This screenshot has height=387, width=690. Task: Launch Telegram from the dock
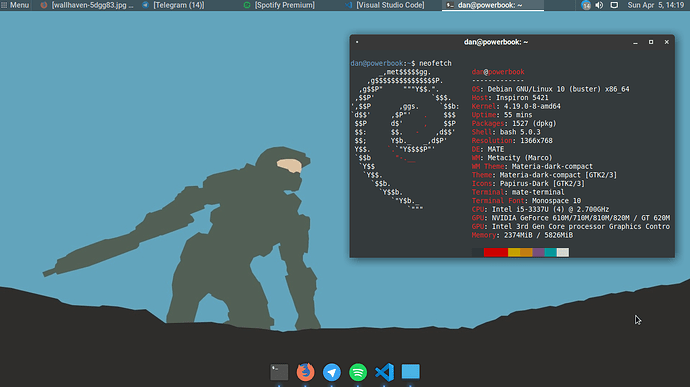[332, 372]
